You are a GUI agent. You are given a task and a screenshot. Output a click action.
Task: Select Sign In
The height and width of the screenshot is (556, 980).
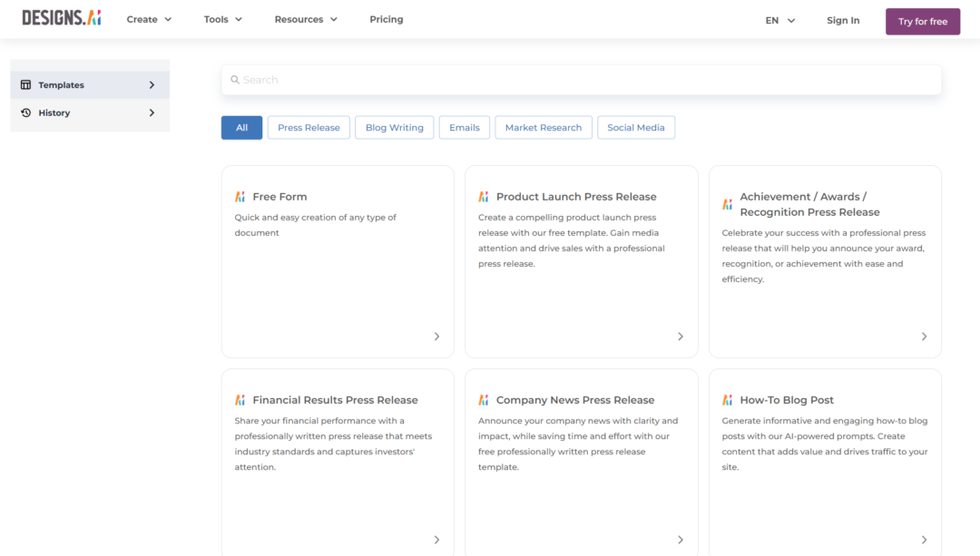pos(842,19)
